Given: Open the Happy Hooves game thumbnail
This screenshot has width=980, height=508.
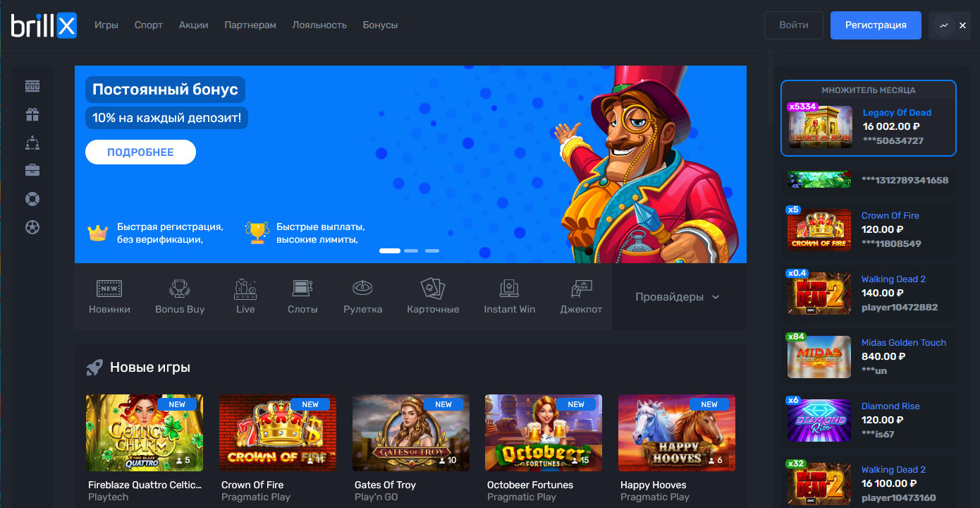Looking at the screenshot, I should 677,433.
